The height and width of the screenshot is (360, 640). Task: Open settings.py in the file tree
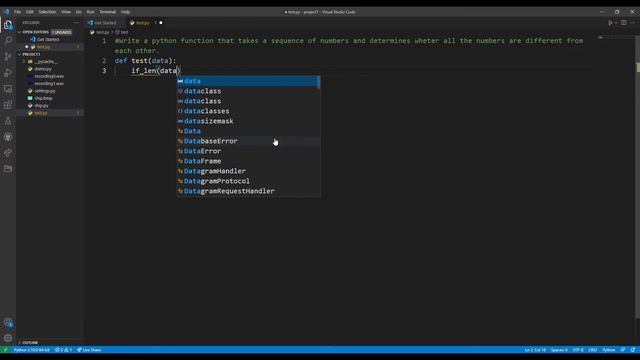pyautogui.click(x=44, y=91)
